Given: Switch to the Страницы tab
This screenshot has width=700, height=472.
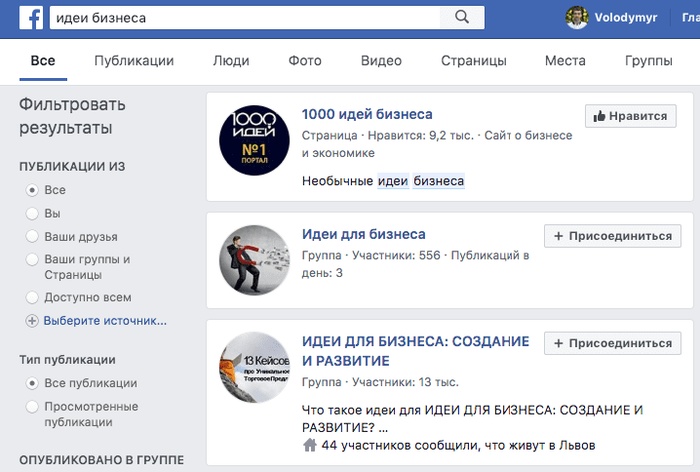Looking at the screenshot, I should tap(474, 60).
